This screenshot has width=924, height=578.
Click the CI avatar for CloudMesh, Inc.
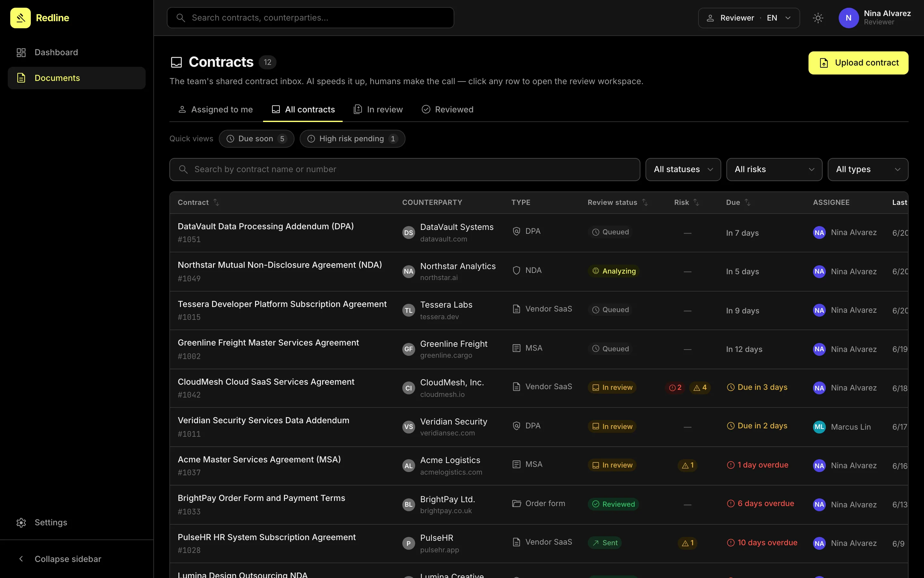[408, 388]
